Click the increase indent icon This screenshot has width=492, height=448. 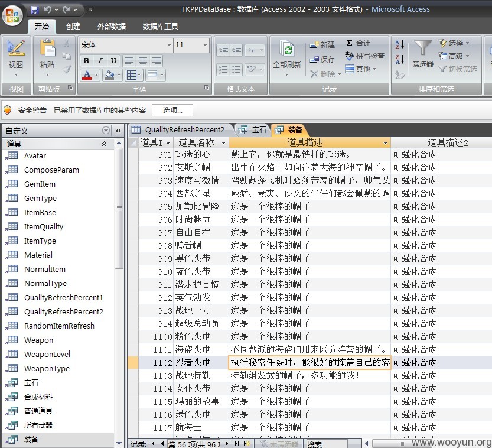tap(236, 50)
